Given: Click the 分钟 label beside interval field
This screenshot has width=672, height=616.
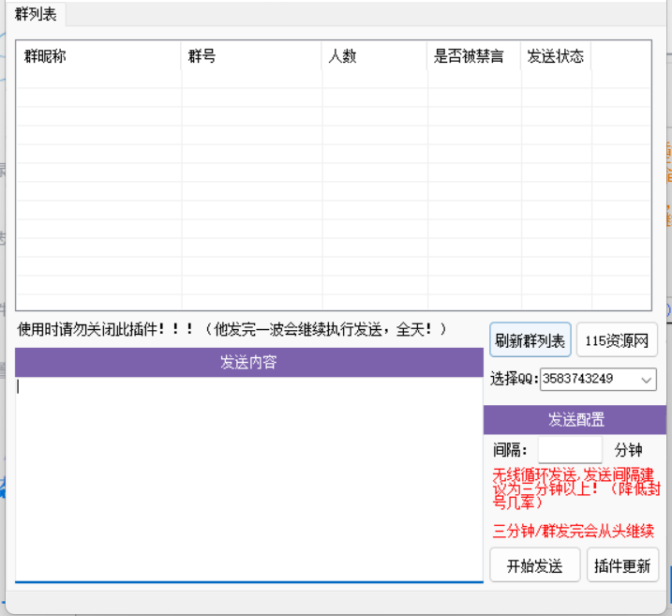Looking at the screenshot, I should 628,449.
